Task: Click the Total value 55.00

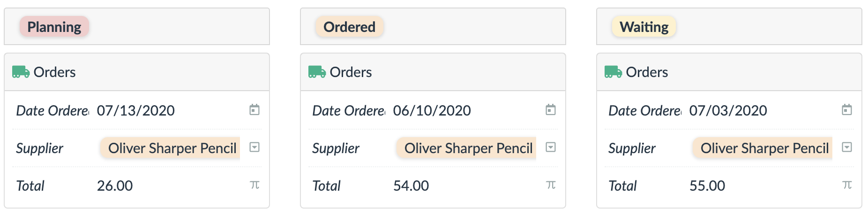Action: pyautogui.click(x=707, y=186)
